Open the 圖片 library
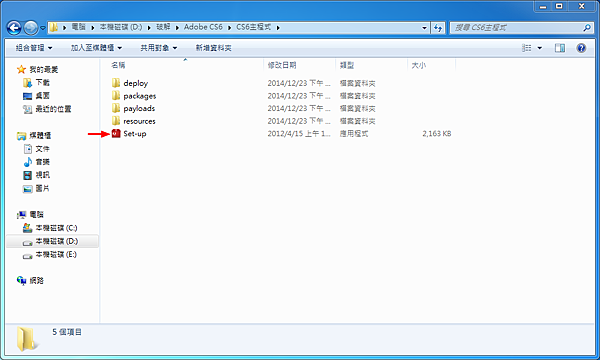 42,188
